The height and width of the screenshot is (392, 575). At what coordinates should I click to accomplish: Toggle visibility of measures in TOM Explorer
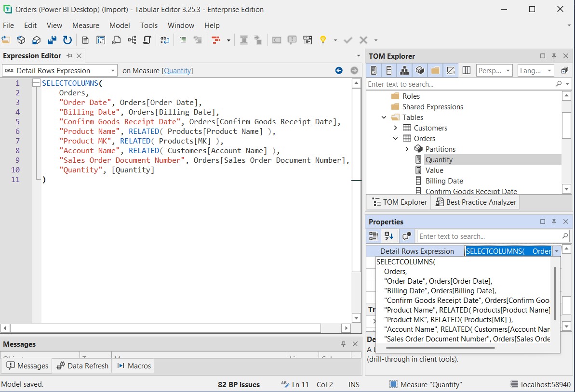pyautogui.click(x=374, y=70)
